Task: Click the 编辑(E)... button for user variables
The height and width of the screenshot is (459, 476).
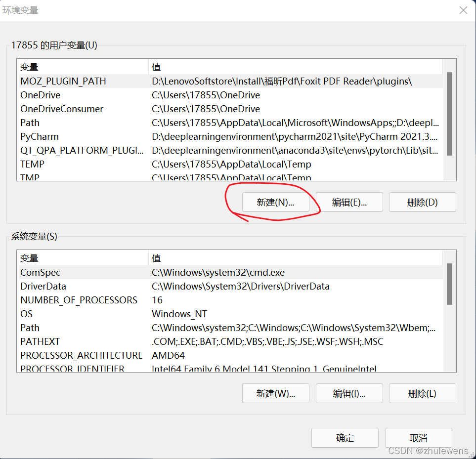Action: pos(349,202)
